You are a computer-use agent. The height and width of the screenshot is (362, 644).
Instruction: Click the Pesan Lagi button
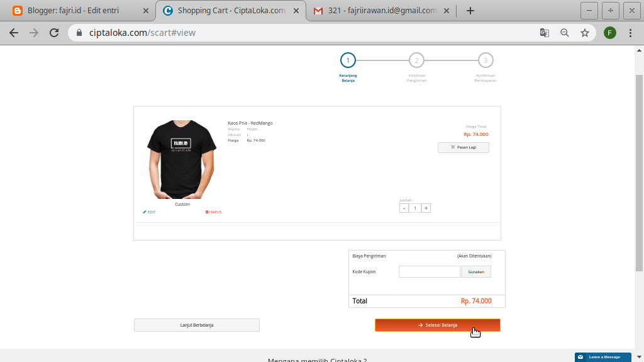(464, 147)
